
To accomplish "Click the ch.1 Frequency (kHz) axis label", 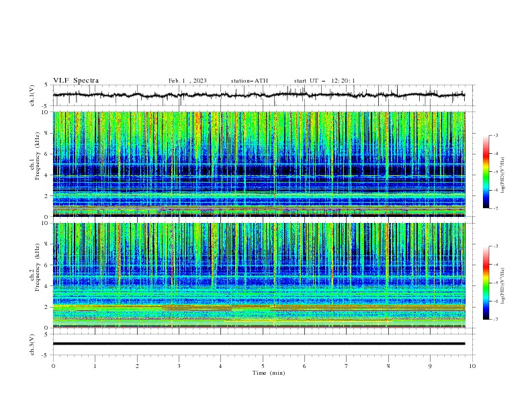I will click(36, 156).
